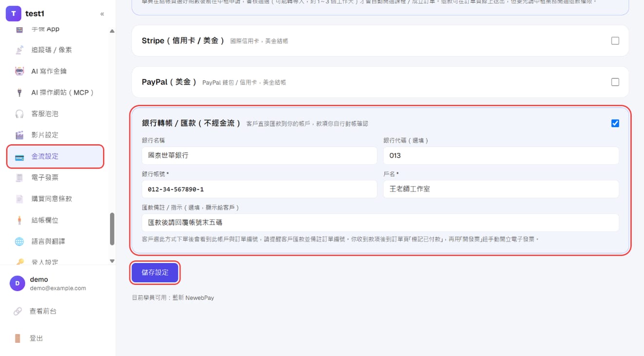Click the door icon beside 登出
Viewport: 644px width, 356px height.
pyautogui.click(x=18, y=338)
